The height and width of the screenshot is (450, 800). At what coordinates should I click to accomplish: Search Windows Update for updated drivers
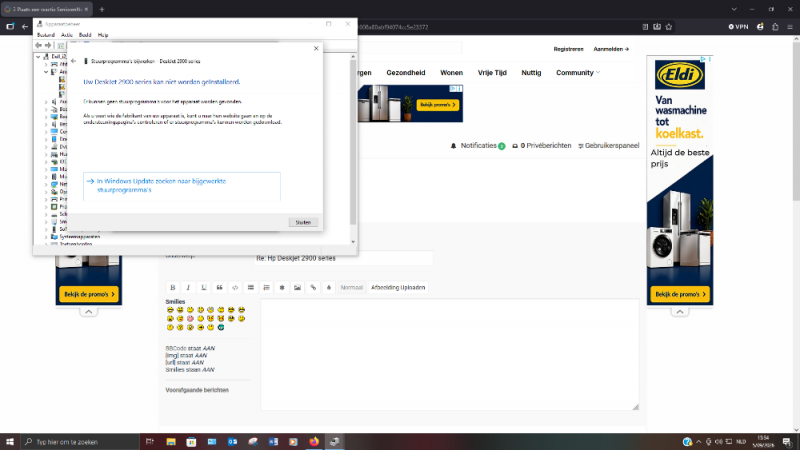pos(182,186)
